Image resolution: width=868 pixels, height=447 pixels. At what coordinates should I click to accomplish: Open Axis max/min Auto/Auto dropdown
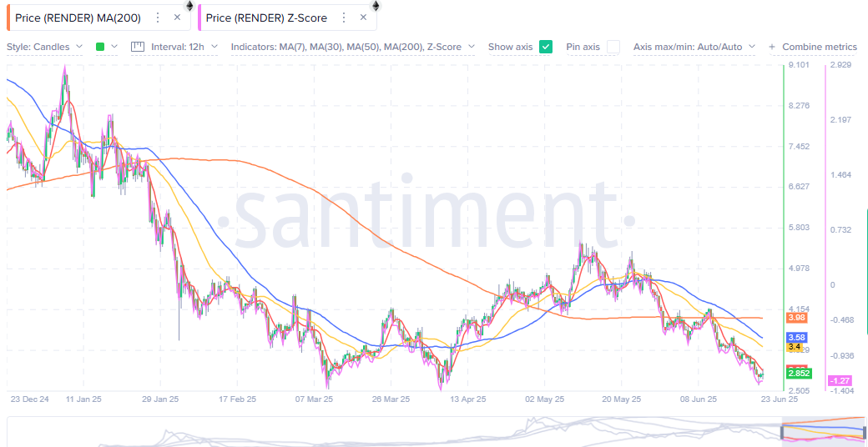pyautogui.click(x=694, y=47)
